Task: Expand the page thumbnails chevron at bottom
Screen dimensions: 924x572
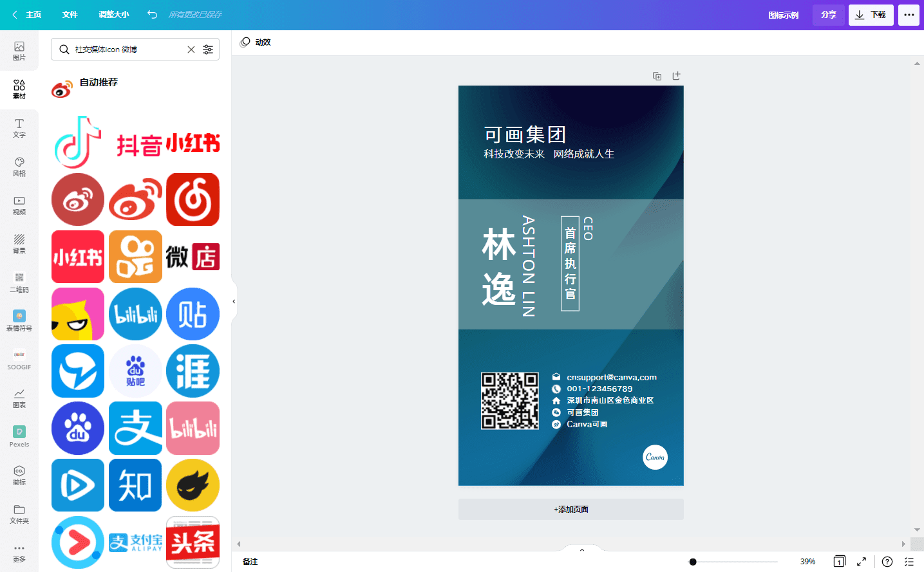Action: coord(582,550)
